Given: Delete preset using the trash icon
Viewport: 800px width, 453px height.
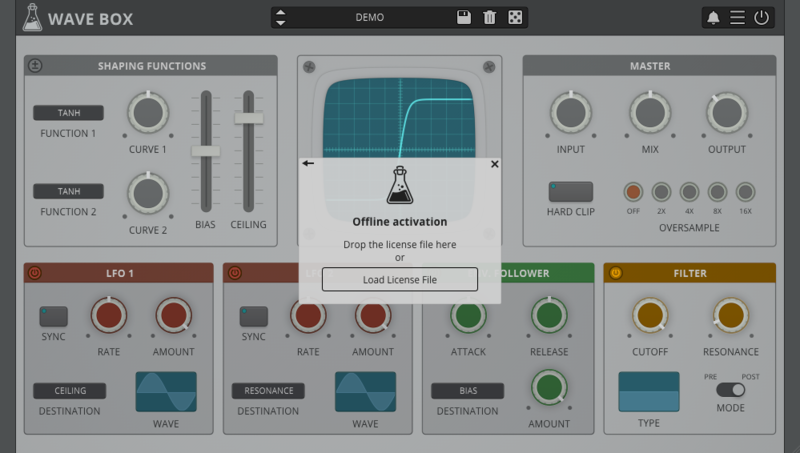Looking at the screenshot, I should coord(489,18).
